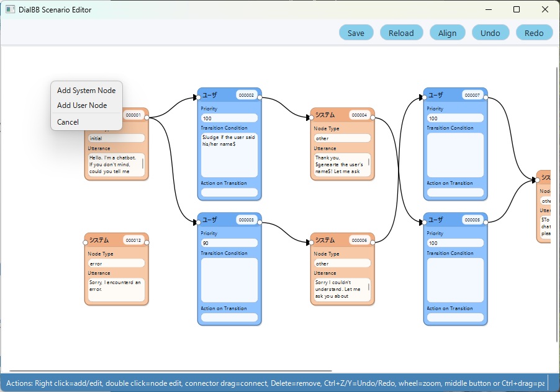Align nodes with the Align button
The image size is (560, 392).
(x=447, y=33)
